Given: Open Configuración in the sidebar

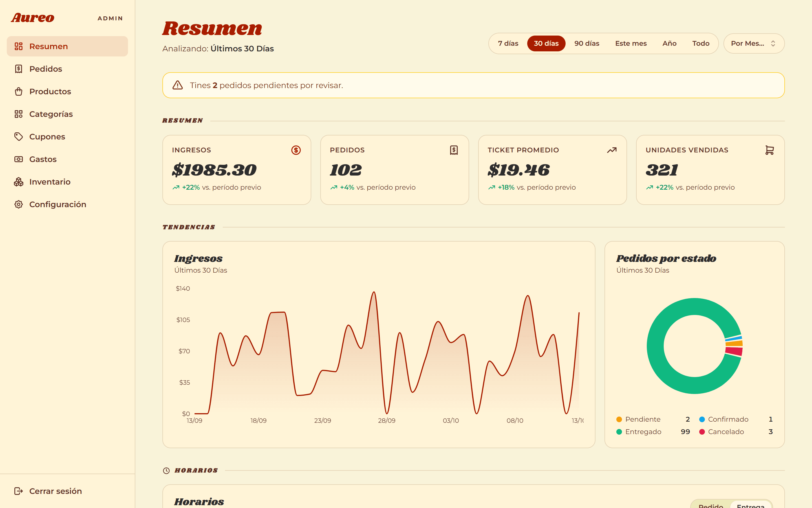Looking at the screenshot, I should [67, 204].
